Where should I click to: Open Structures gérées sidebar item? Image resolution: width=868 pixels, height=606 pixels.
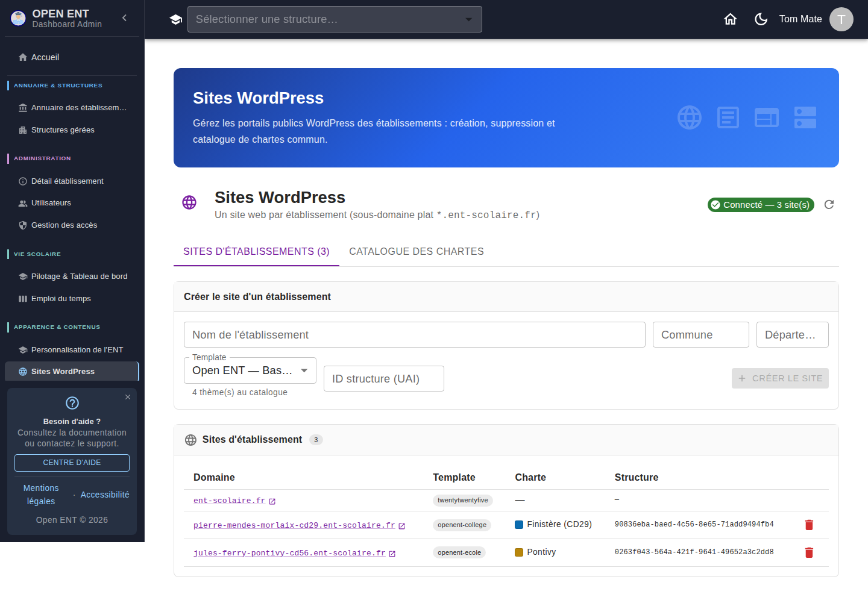(72, 130)
